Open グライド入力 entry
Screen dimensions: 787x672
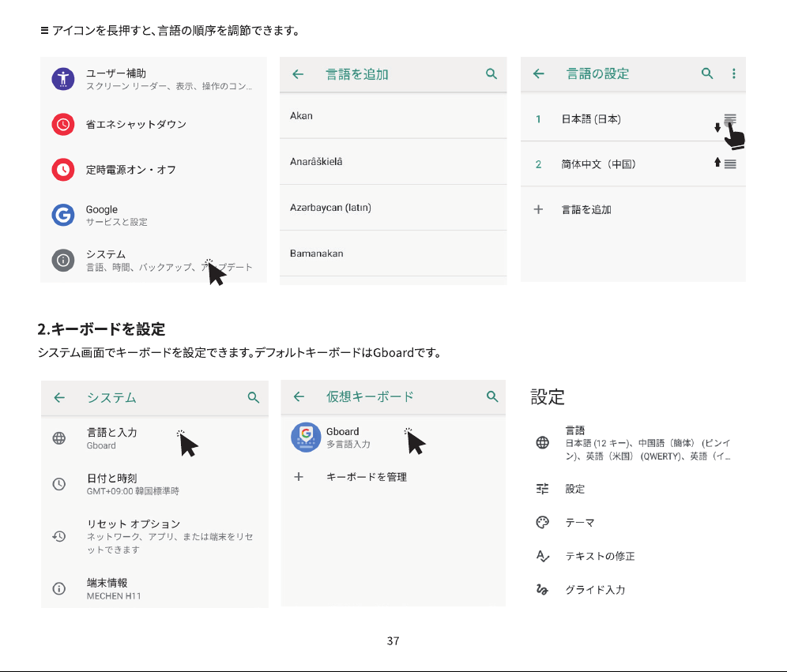coord(634,589)
